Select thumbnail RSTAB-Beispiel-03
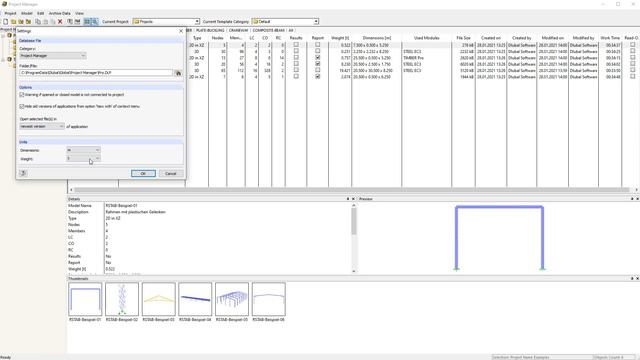 tap(158, 299)
